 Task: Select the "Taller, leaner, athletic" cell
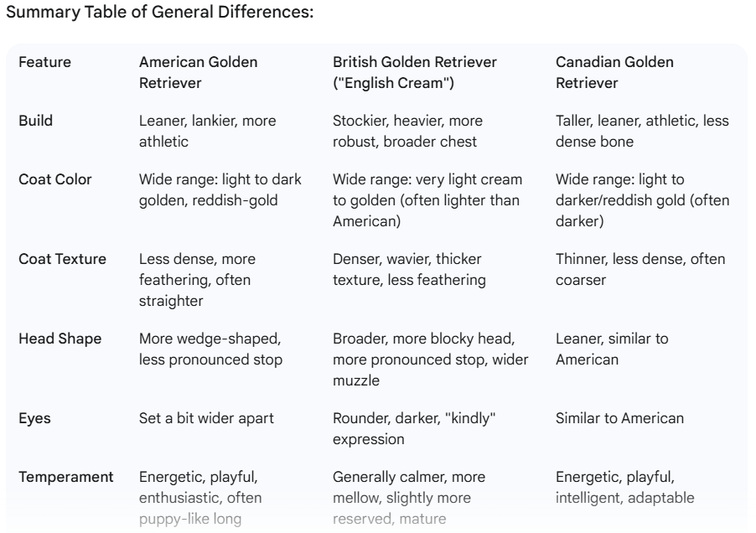[x=642, y=131]
